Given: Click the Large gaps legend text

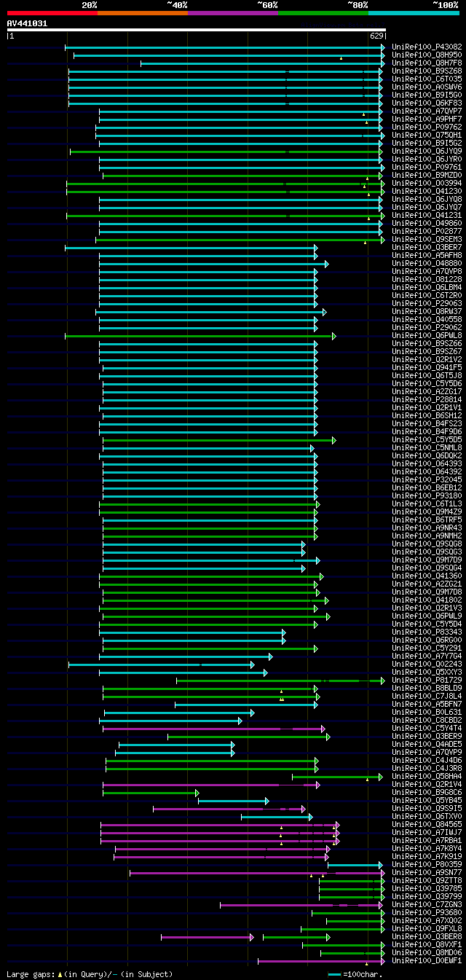Looking at the screenshot, I should click(90, 973).
